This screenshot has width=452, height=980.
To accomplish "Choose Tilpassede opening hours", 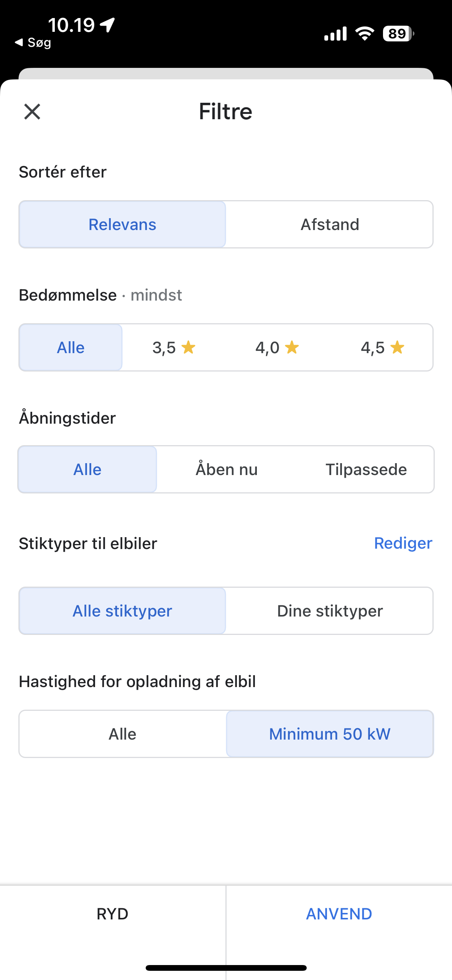I will (x=366, y=469).
